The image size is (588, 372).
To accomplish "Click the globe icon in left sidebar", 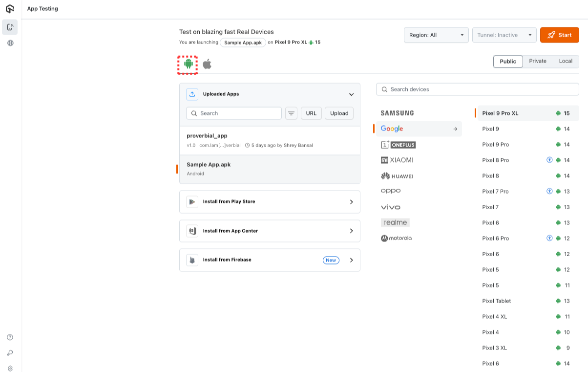I will (9, 43).
